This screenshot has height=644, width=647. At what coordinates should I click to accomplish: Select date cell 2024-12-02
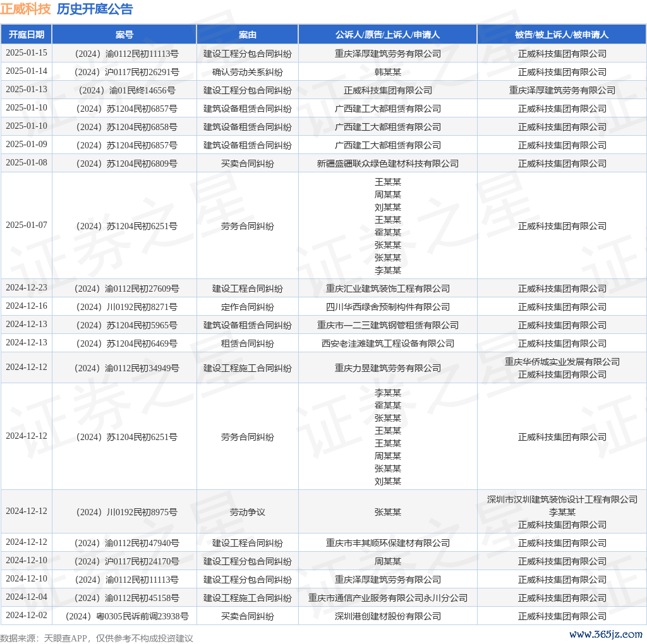(x=27, y=615)
